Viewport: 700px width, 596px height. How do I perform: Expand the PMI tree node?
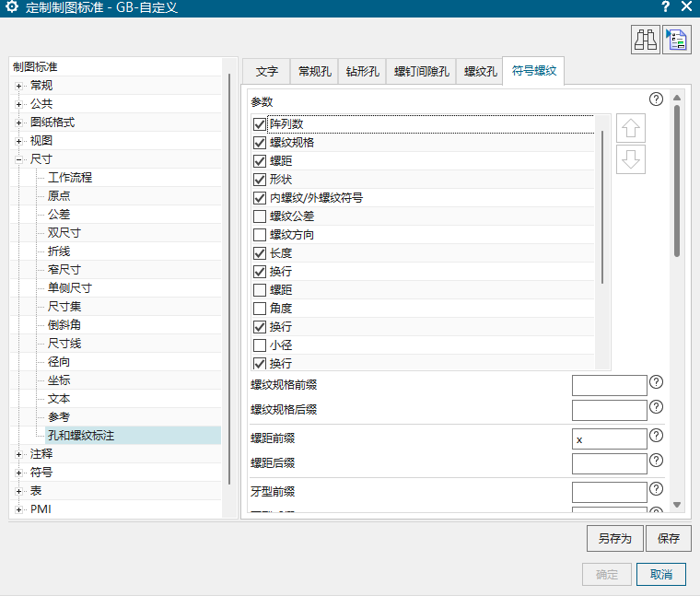pyautogui.click(x=18, y=509)
